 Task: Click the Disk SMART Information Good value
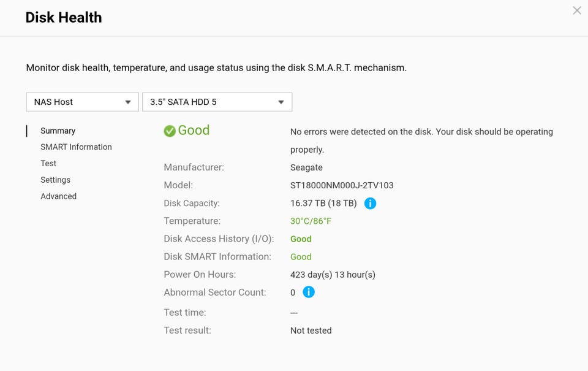coord(301,257)
